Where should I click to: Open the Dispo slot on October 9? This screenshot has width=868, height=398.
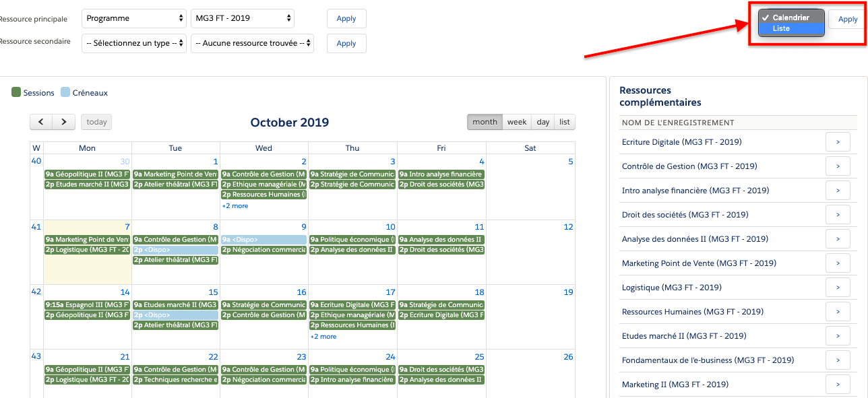[x=263, y=240]
